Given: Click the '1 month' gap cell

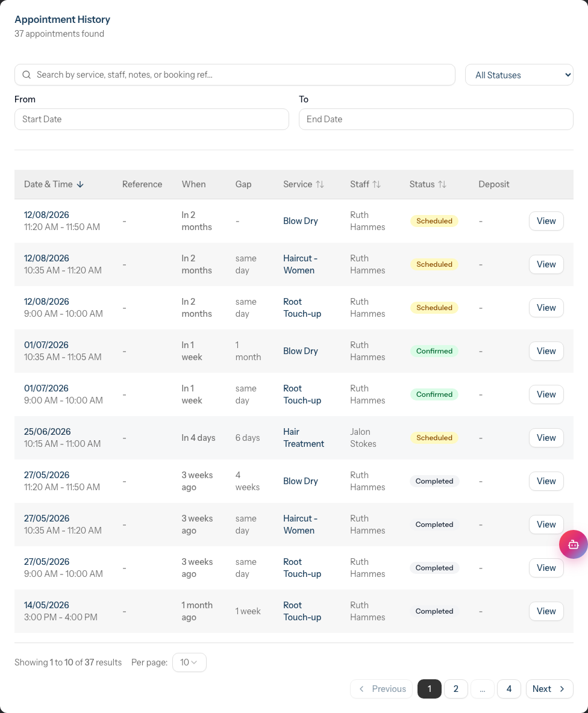Looking at the screenshot, I should click(x=248, y=351).
